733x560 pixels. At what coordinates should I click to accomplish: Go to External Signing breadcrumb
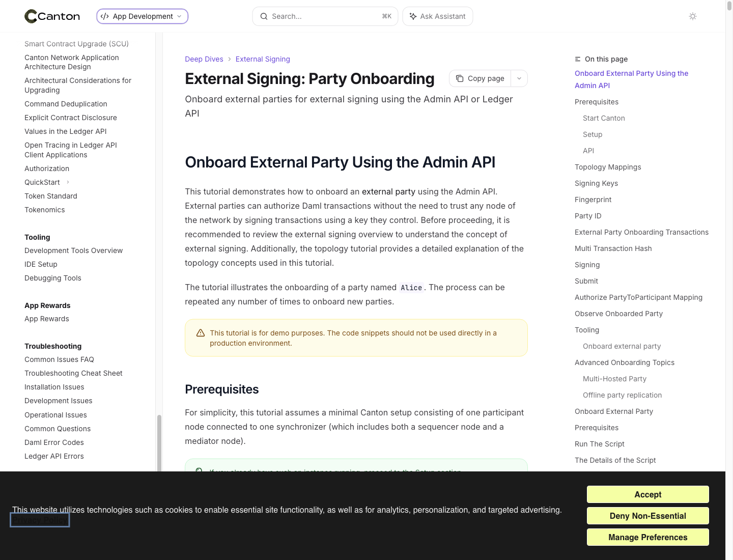263,59
